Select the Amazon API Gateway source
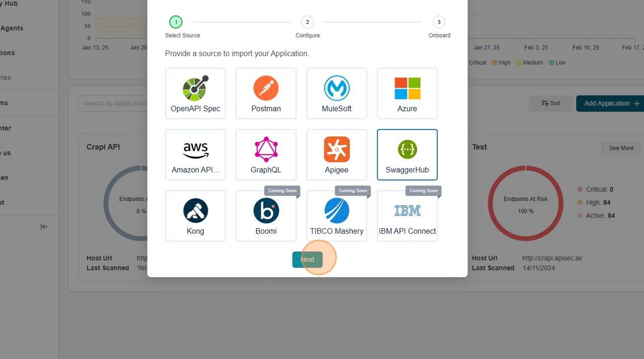The height and width of the screenshot is (359, 644). point(195,150)
